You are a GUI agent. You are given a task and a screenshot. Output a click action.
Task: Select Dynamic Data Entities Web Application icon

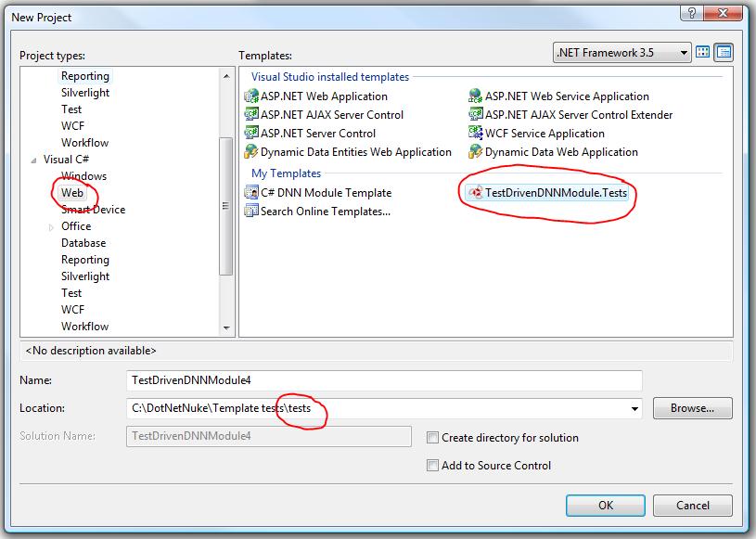pyautogui.click(x=250, y=152)
